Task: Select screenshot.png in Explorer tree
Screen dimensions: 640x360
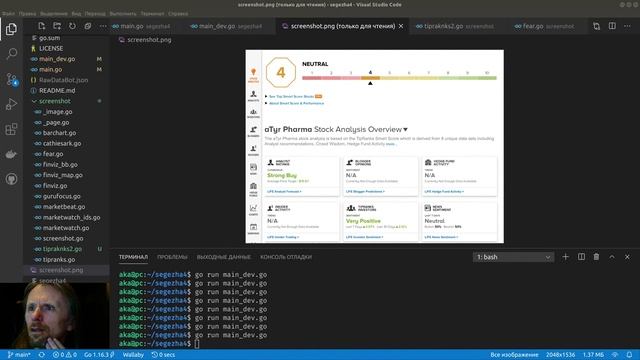Action: [x=61, y=270]
